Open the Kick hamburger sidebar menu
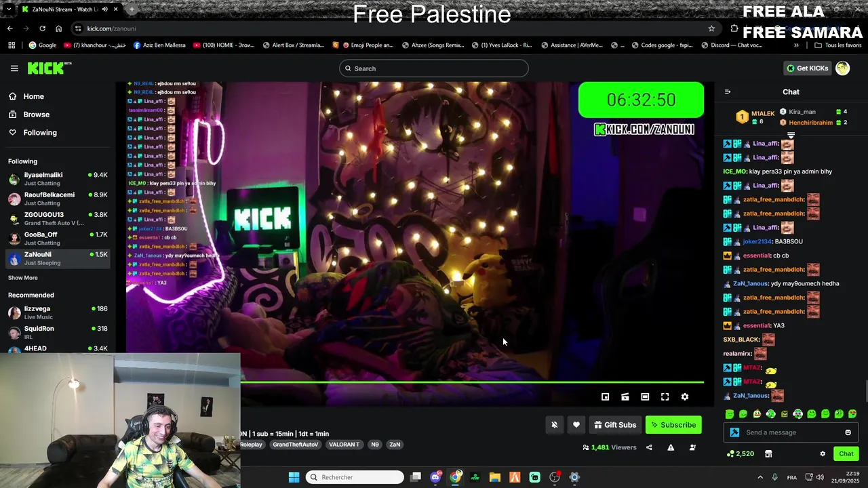This screenshot has height=488, width=868. click(14, 68)
